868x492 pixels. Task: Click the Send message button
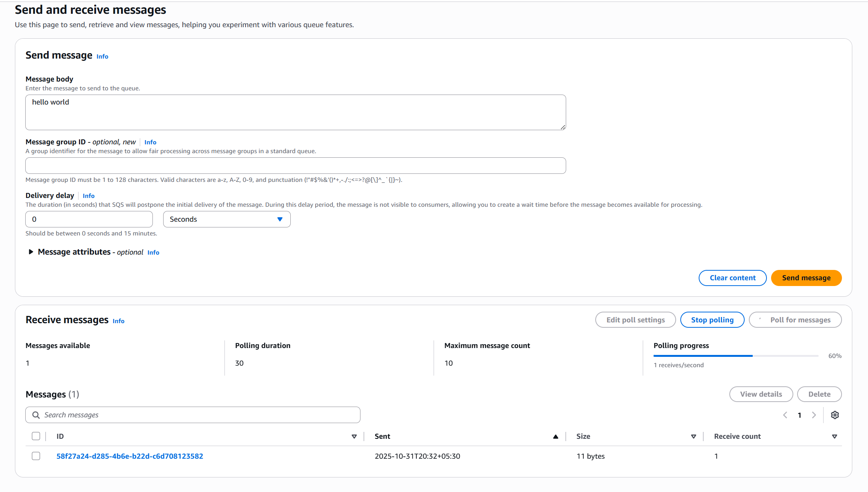point(806,278)
